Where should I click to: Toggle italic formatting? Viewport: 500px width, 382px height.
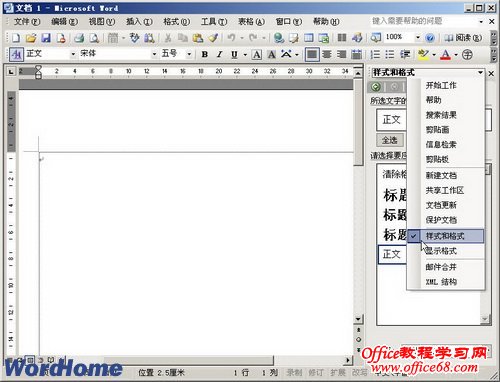click(219, 54)
